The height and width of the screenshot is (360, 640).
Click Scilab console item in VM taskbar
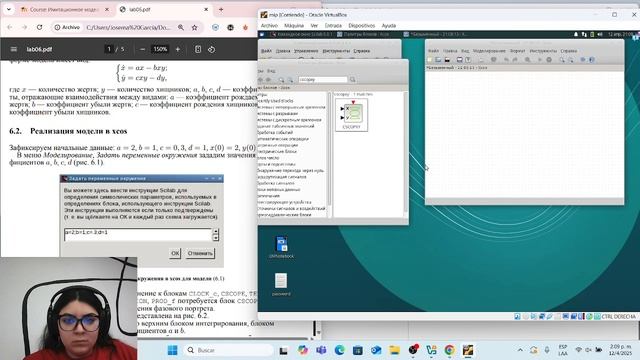click(x=302, y=35)
